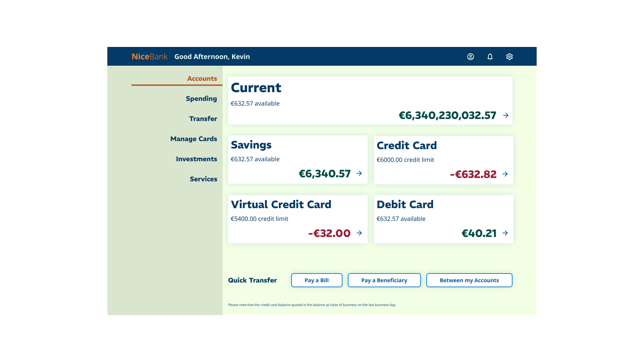Click the Virtual Credit Card arrow
The height and width of the screenshot is (362, 644).
click(359, 233)
